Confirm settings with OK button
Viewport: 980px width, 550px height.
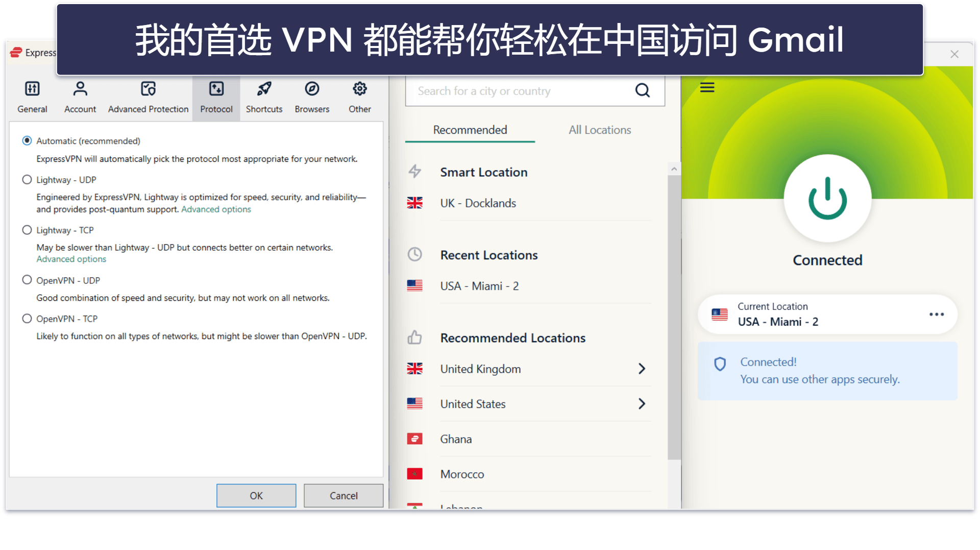point(256,495)
